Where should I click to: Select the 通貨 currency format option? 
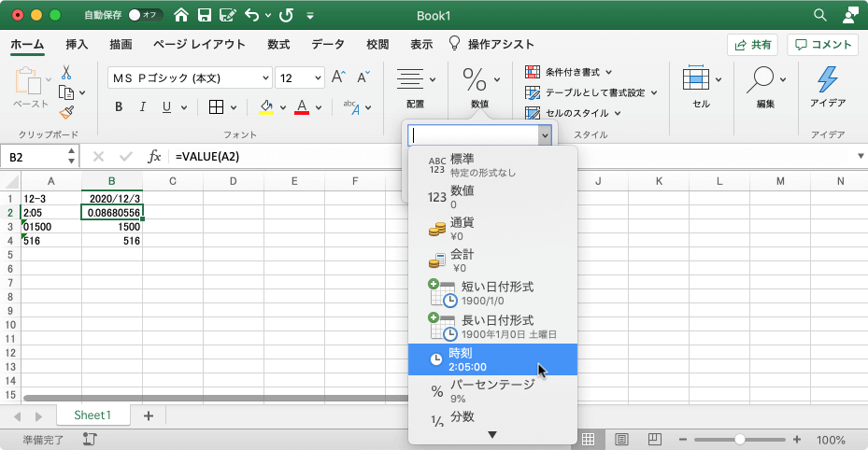coord(492,229)
